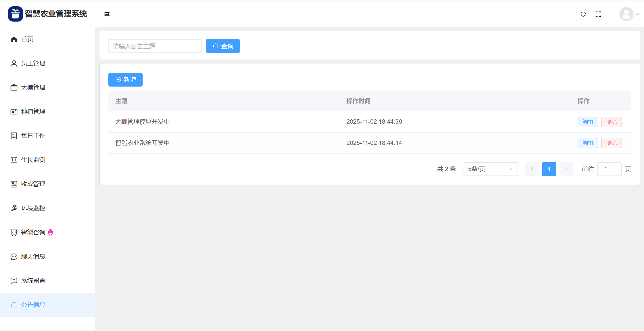
Task: Click the 智能咨询 presentation icon
Action: click(x=14, y=232)
